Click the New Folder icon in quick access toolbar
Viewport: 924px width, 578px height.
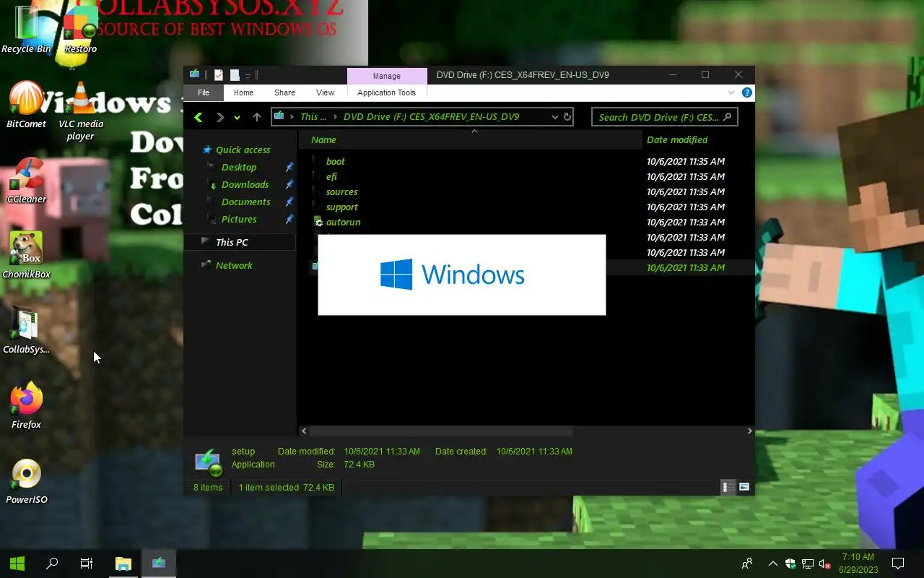[x=235, y=74]
